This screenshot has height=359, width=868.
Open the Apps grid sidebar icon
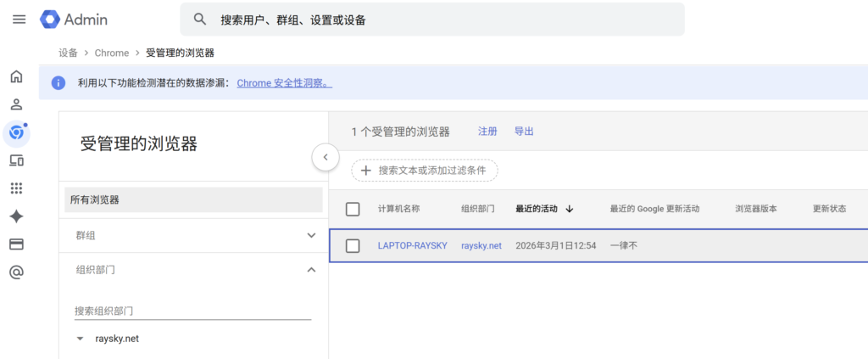(x=16, y=188)
